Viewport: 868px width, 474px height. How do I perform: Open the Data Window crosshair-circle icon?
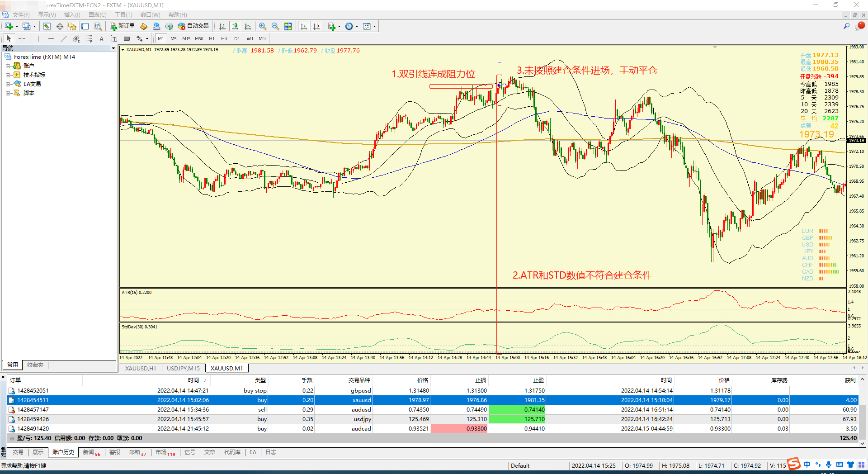click(x=60, y=26)
